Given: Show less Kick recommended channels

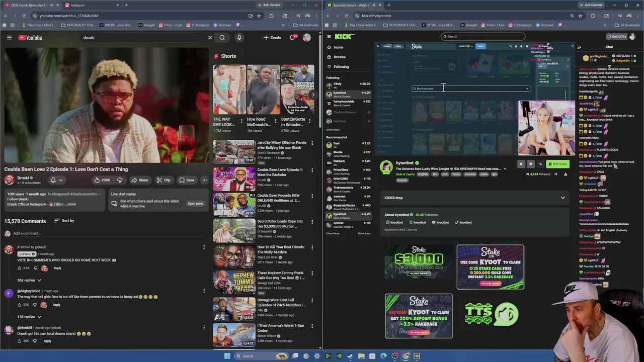Looking at the screenshot, I should [364, 233].
